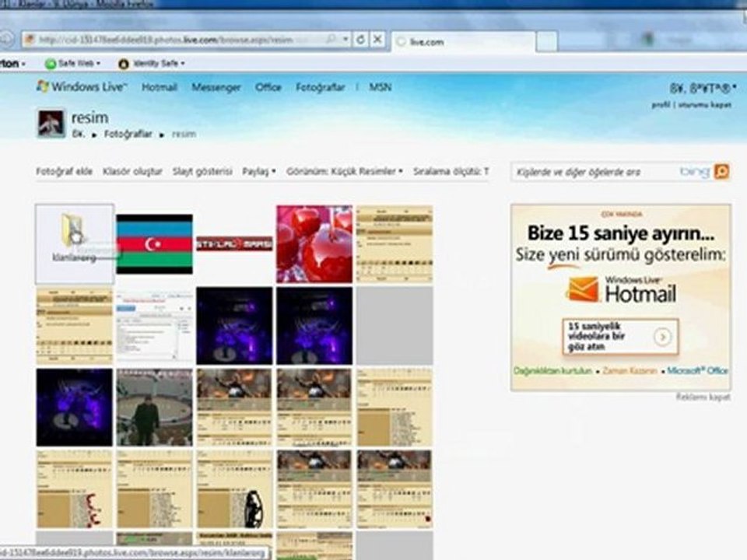Open the Azerbaijan flag photo
Screen dimensions: 747x560
pos(154,243)
